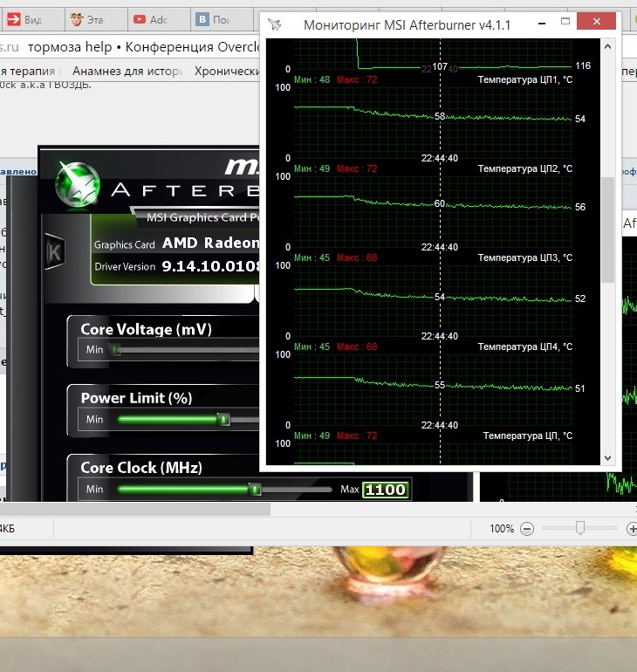Click the monitoring window scroll up arrow

pos(607,46)
